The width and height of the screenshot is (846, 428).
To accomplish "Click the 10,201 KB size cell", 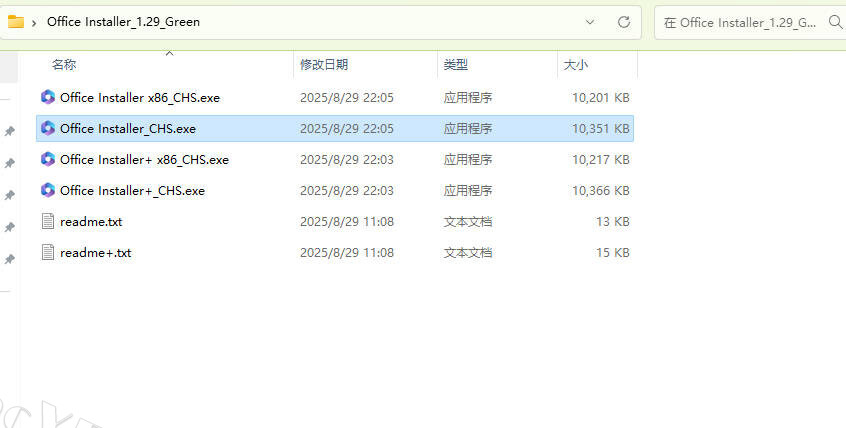I will (x=601, y=98).
